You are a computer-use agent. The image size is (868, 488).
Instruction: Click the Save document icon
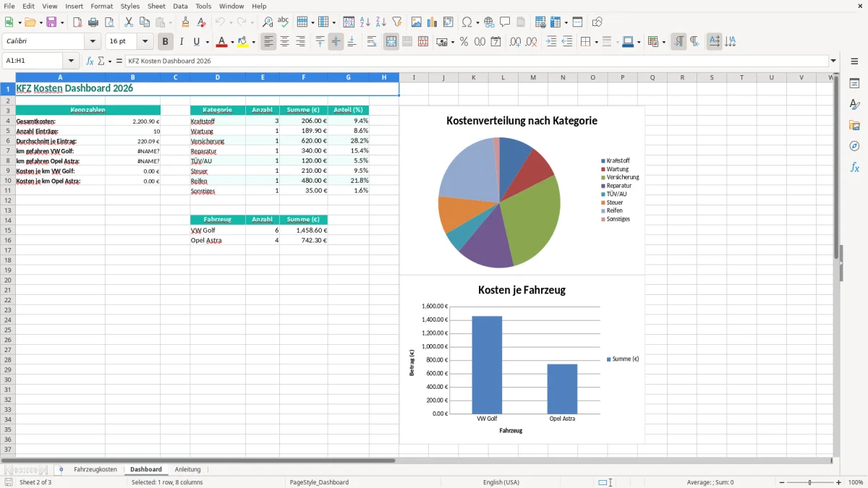coord(51,22)
